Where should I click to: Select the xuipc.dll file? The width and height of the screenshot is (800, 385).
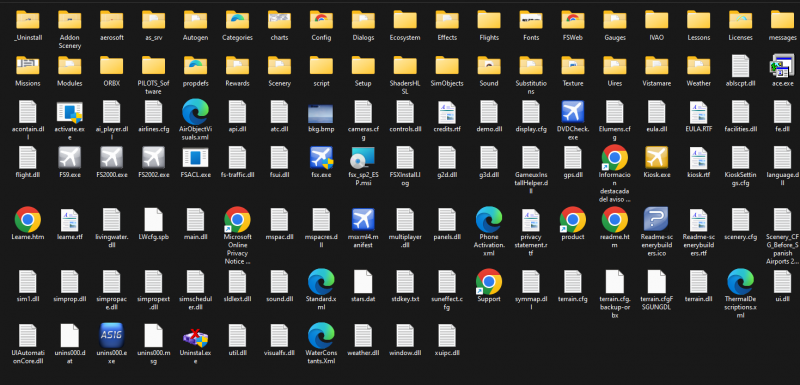pos(447,335)
